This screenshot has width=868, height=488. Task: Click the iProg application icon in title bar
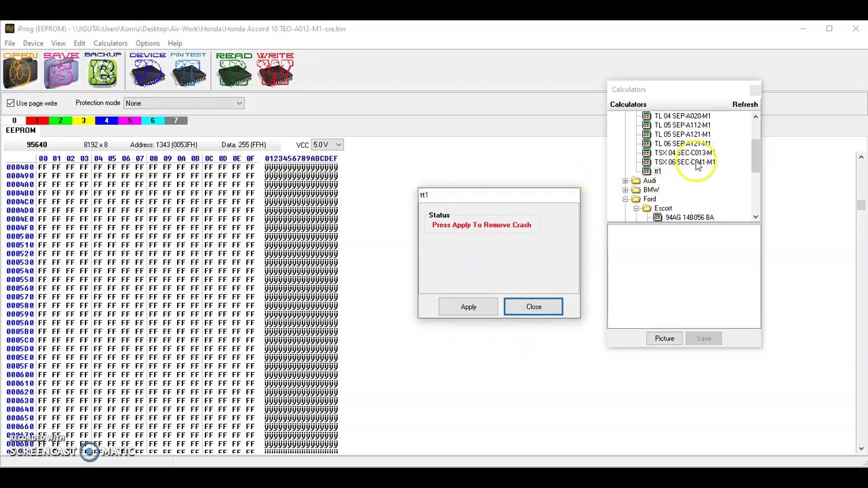[9, 28]
